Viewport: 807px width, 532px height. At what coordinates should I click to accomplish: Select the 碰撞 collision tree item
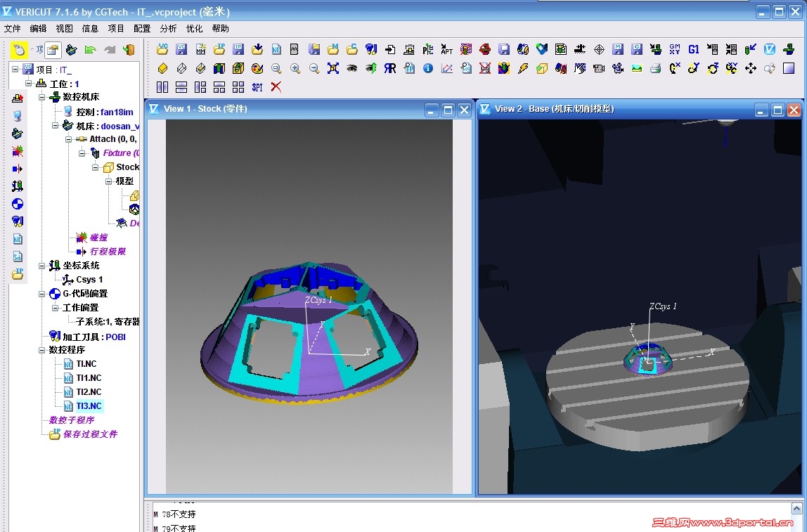[99, 238]
